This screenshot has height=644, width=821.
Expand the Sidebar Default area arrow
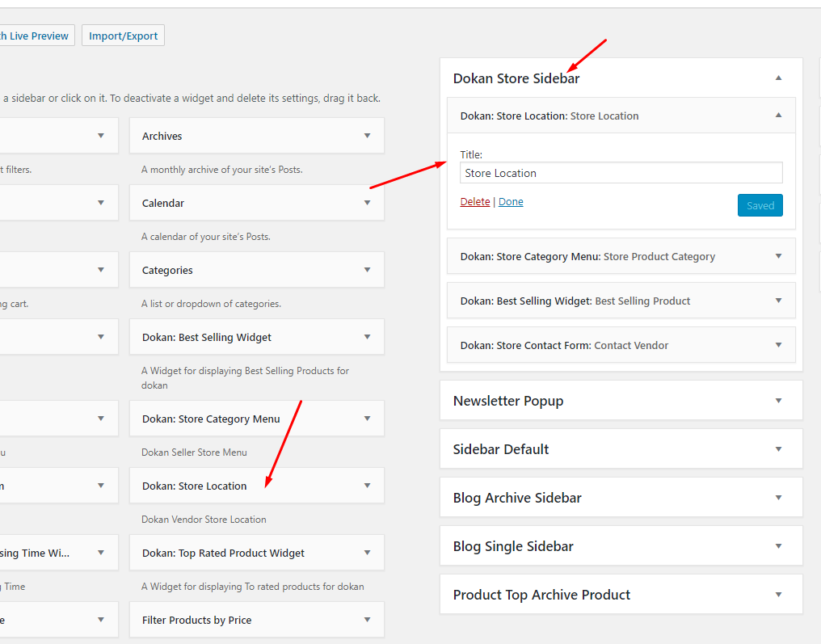coord(779,449)
